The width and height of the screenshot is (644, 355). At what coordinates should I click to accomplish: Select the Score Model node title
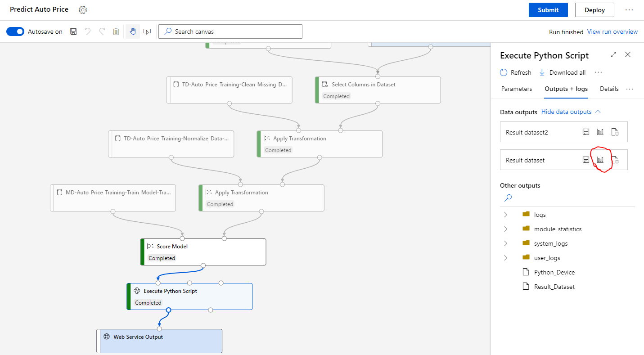click(172, 246)
